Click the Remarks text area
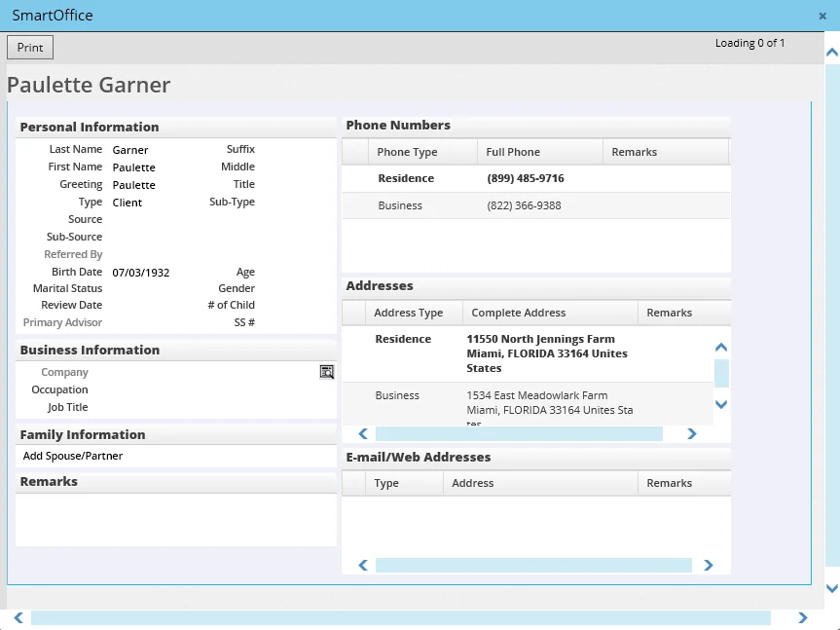The image size is (840, 630). (x=176, y=519)
